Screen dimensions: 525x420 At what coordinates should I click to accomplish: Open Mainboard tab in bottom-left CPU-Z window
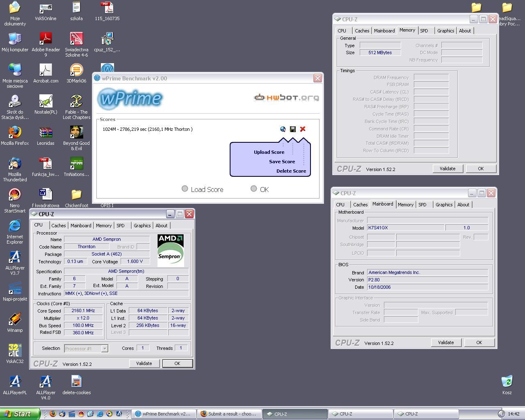[81, 226]
